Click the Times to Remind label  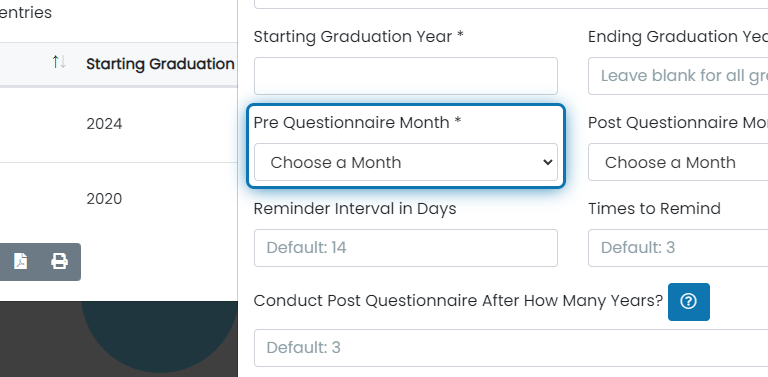[x=654, y=209]
